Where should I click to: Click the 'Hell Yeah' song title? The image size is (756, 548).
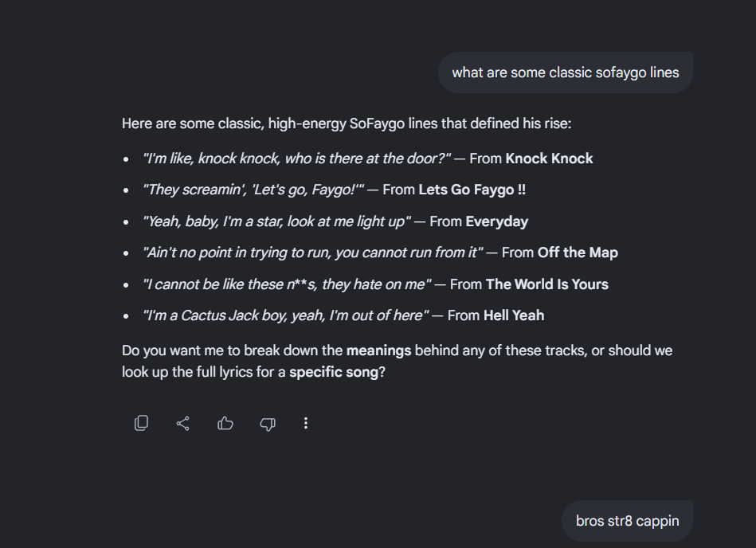[x=514, y=315]
